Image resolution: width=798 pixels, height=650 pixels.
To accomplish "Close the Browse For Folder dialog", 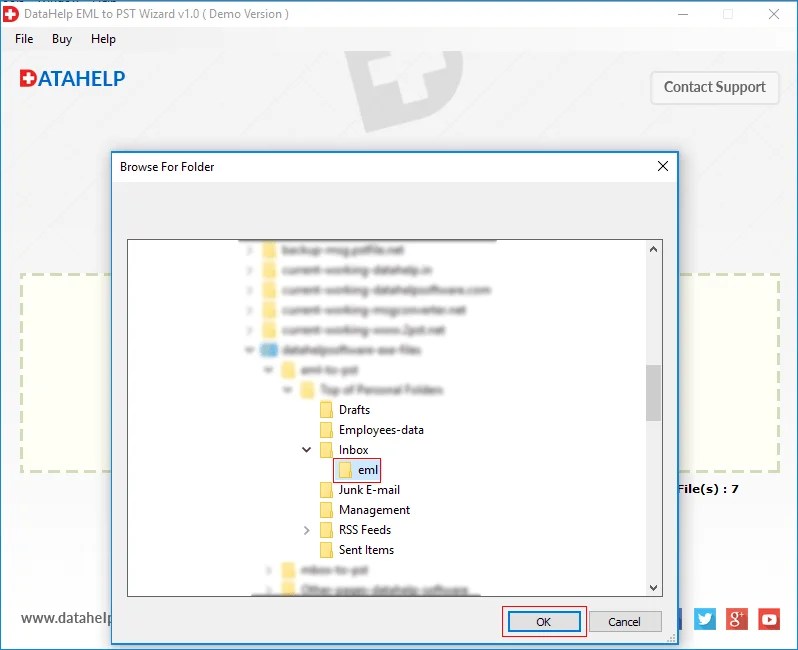I will click(x=663, y=166).
